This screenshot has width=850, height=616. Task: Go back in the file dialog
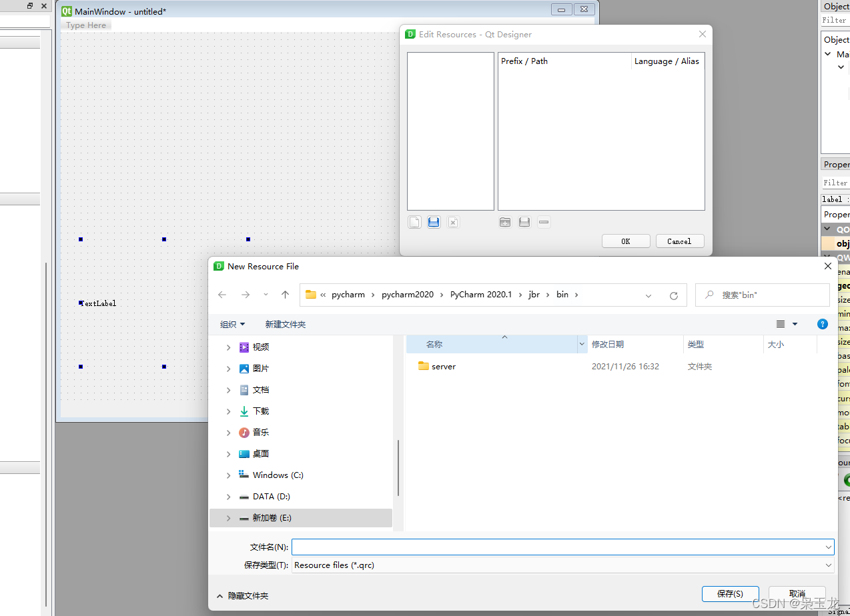tap(222, 295)
